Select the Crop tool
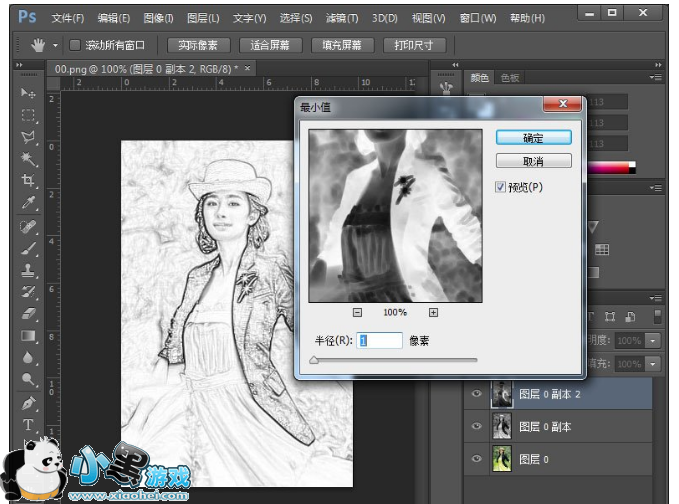Screen dimensions: 679x504 coord(28,181)
